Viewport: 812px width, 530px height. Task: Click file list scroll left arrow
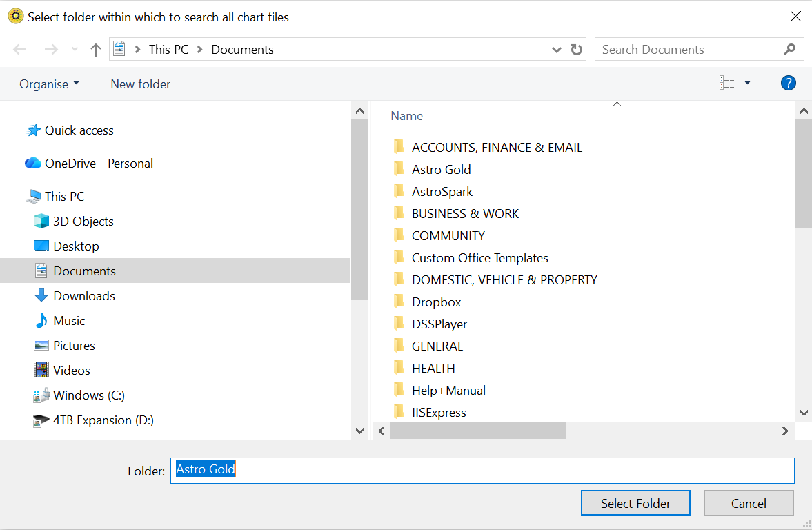point(381,431)
